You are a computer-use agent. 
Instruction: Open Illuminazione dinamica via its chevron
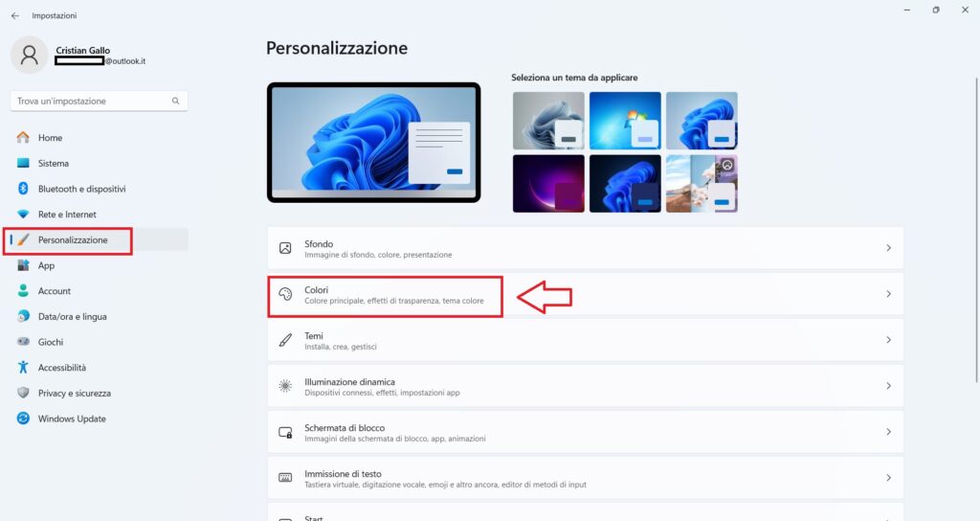(x=888, y=386)
